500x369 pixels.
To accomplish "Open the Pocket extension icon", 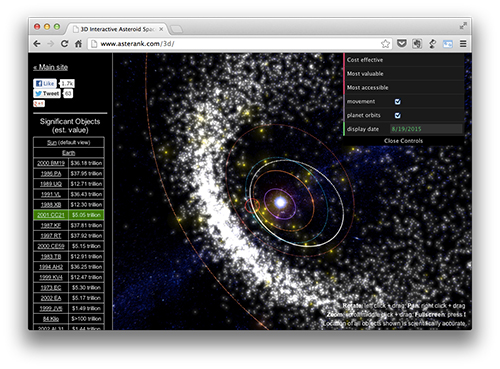I will pyautogui.click(x=402, y=44).
